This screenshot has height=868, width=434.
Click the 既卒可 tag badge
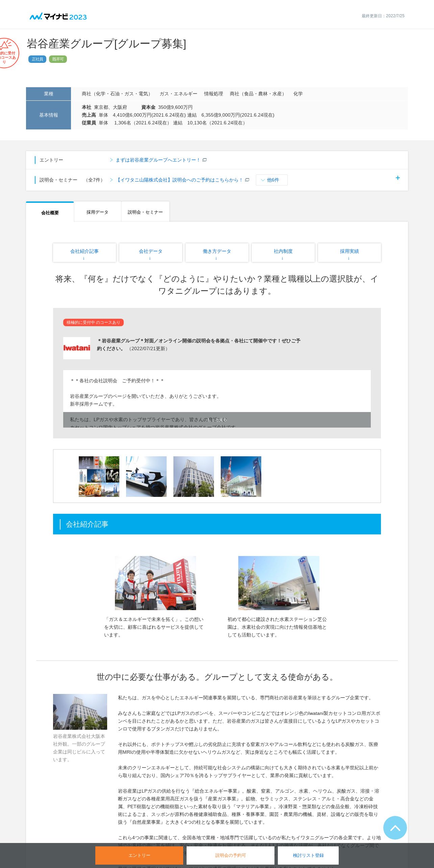(x=58, y=59)
